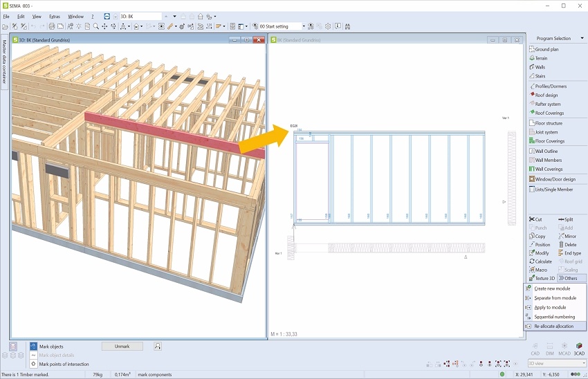Click the Copy tool

537,236
